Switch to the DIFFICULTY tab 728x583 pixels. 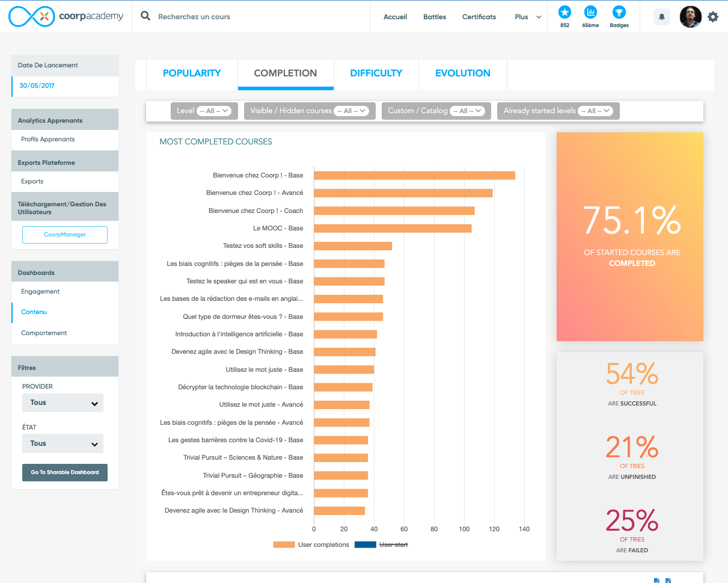click(x=376, y=73)
